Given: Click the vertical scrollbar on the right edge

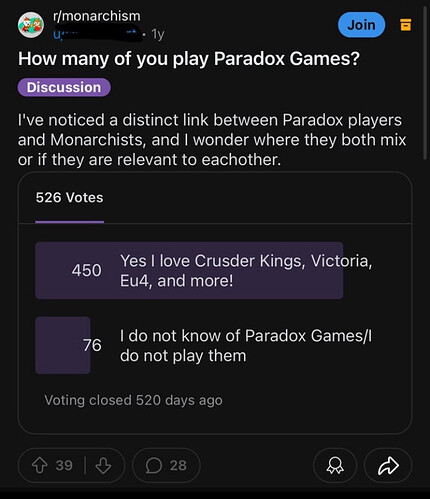Looking at the screenshot, I should (x=425, y=83).
